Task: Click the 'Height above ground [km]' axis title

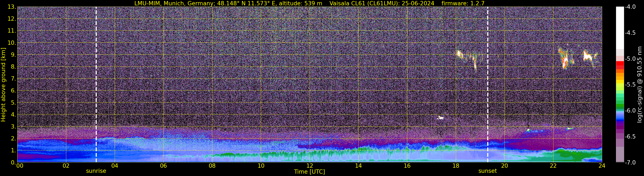Action: [x=3, y=85]
